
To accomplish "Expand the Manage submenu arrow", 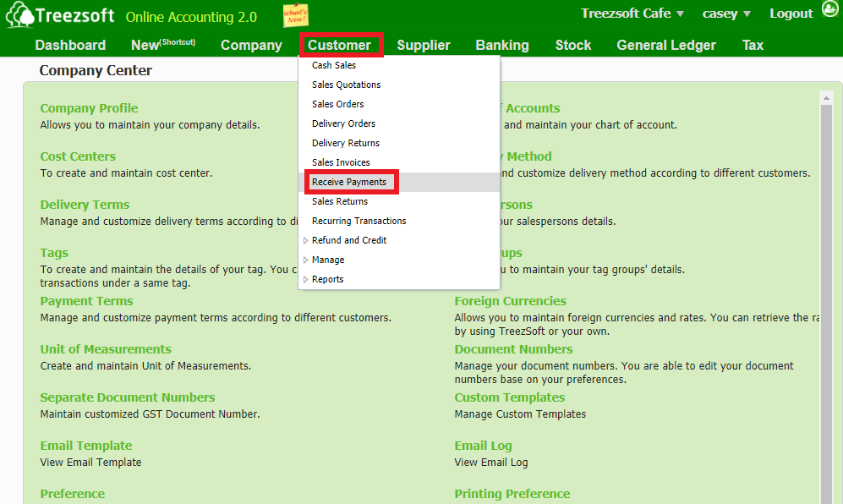I will pos(305,260).
